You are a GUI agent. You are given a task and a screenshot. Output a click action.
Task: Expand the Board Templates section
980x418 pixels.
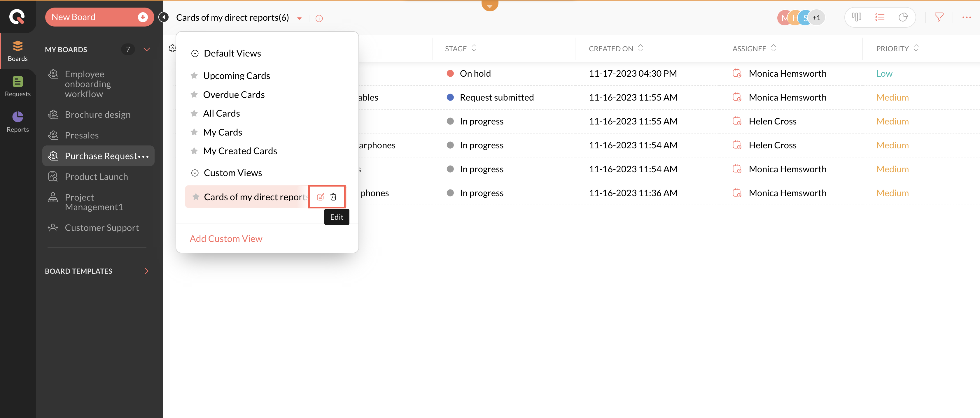click(x=146, y=271)
